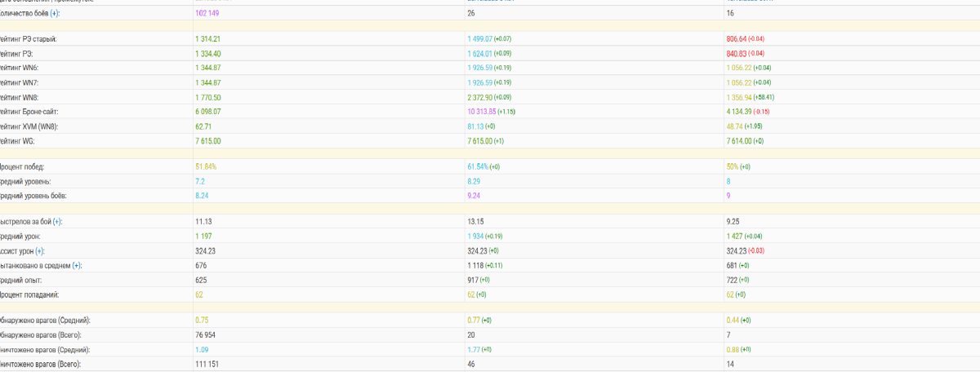Screen dimensions: 980x372
Task: Select 1 344.87 in the WN6 row
Action: point(208,69)
